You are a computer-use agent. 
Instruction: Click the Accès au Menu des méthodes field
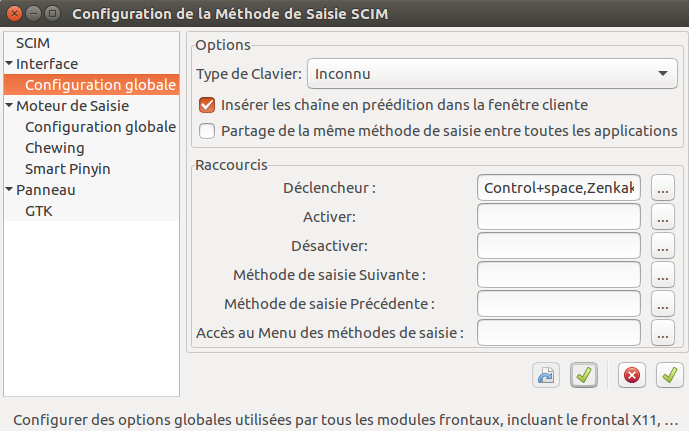coord(558,333)
